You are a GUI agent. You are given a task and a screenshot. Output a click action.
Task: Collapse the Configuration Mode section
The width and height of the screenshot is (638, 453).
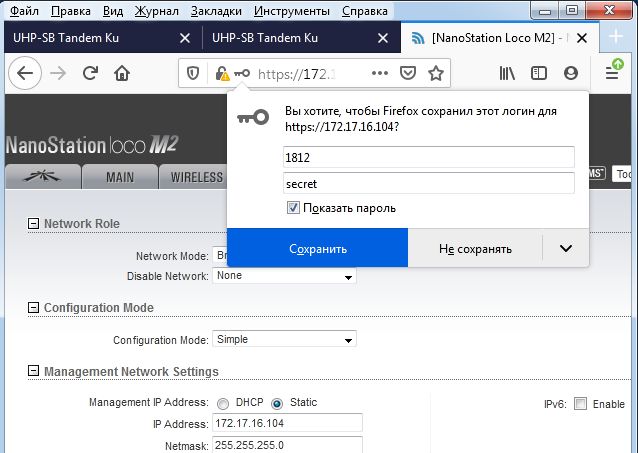tap(33, 307)
